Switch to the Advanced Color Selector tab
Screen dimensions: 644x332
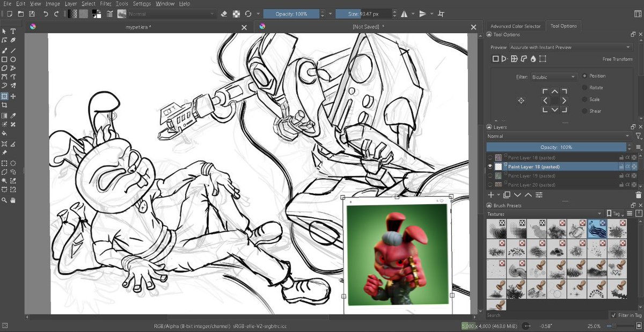[517, 25]
